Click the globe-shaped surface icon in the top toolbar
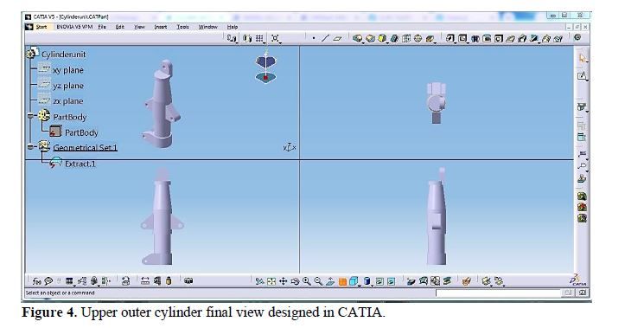 (418, 38)
